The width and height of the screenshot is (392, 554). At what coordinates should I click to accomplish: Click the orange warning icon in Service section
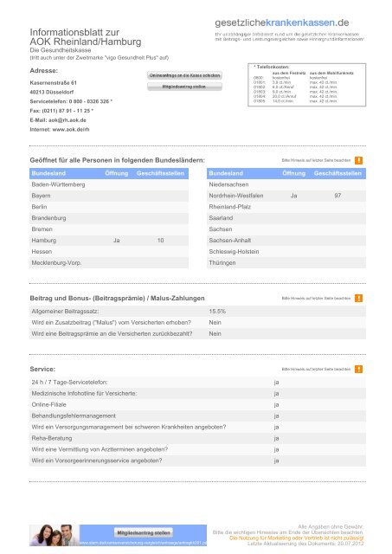(358, 369)
